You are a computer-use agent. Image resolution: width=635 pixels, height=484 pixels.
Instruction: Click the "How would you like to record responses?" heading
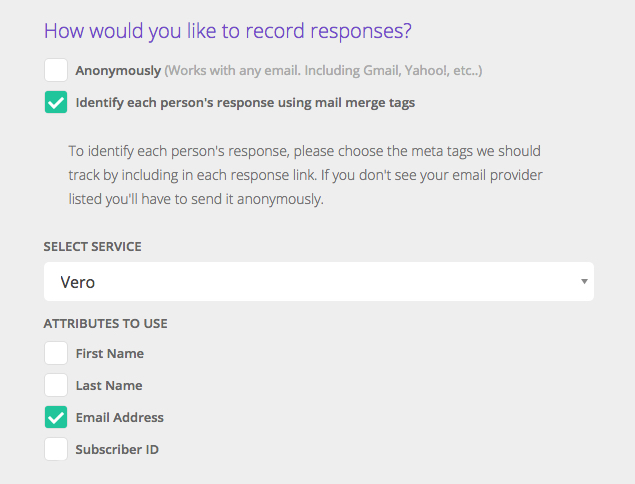tap(227, 30)
